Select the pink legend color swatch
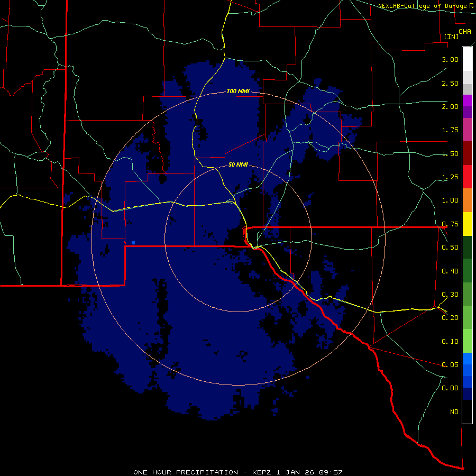Screen dimensions: 476x476 point(467,130)
